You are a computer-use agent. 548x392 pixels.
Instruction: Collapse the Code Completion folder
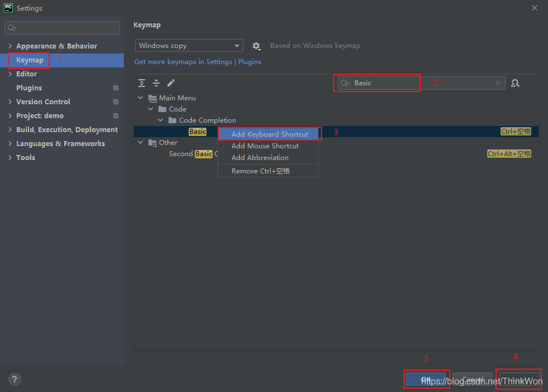pyautogui.click(x=160, y=120)
